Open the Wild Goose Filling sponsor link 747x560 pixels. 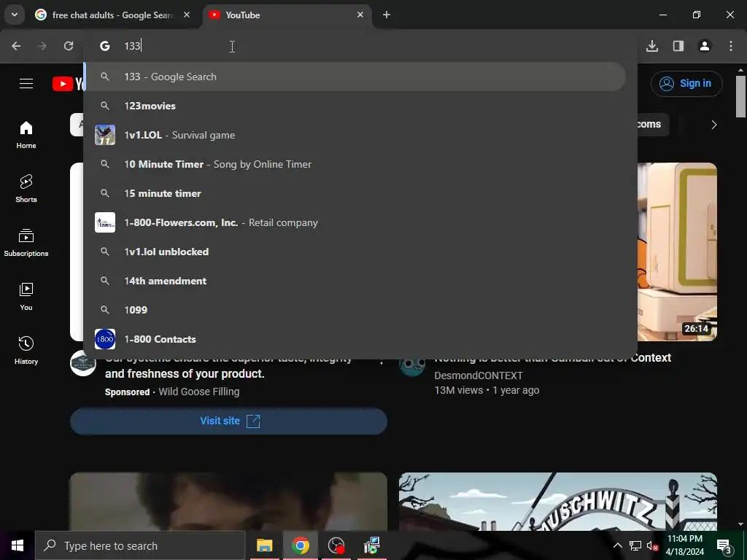pos(198,392)
